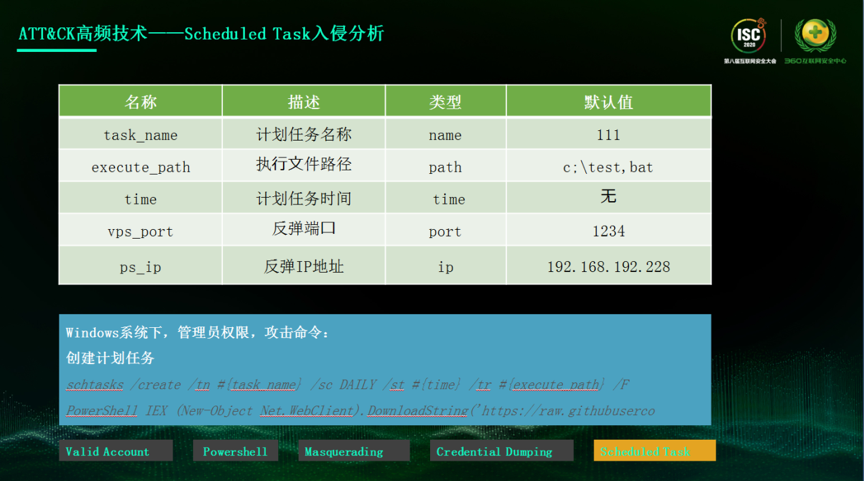Click the 类型 column header
The width and height of the screenshot is (864, 481).
coord(445,101)
